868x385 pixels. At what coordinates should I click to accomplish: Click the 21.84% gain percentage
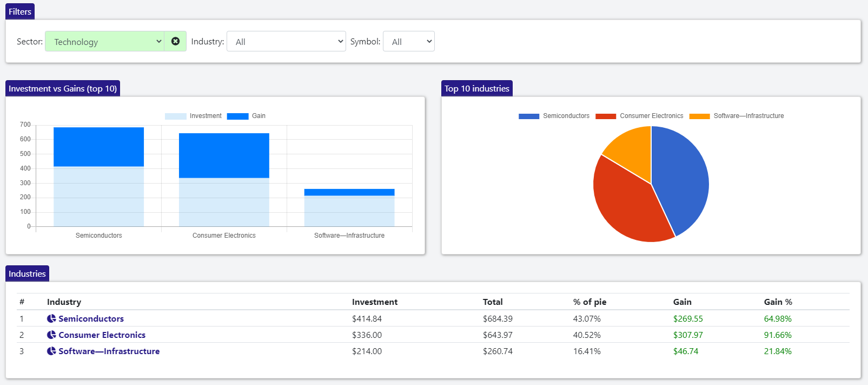click(778, 351)
